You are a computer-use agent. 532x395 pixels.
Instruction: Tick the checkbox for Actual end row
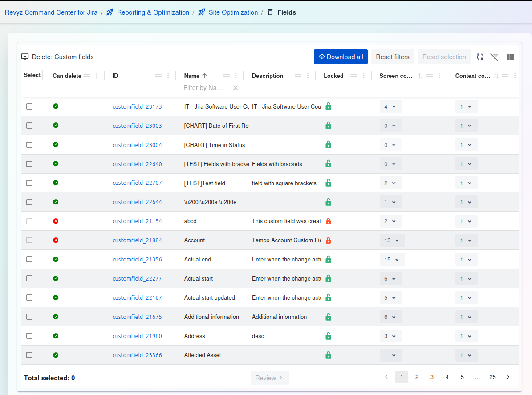[x=29, y=259]
